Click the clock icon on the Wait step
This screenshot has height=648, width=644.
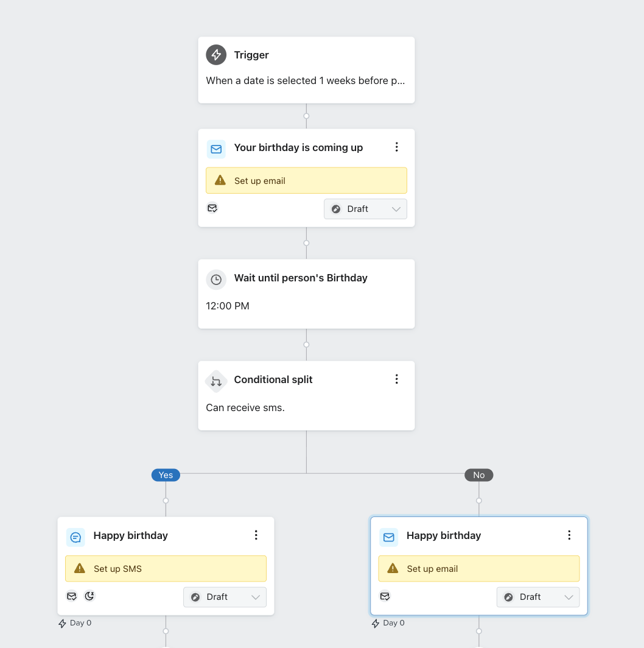point(216,280)
